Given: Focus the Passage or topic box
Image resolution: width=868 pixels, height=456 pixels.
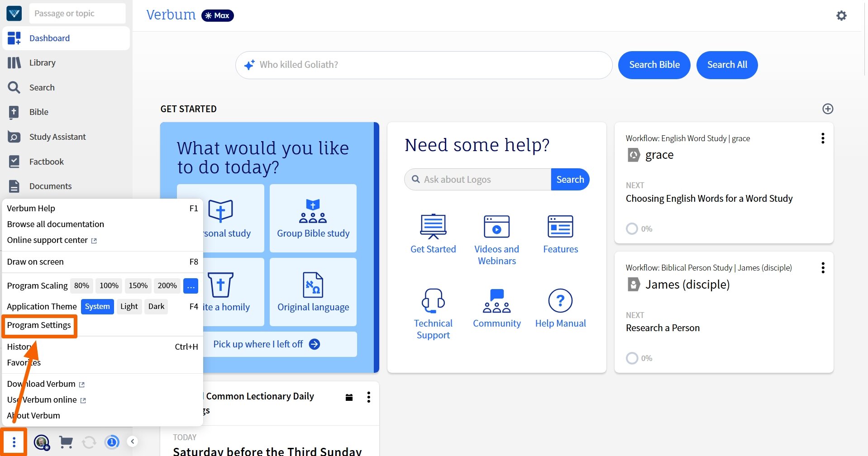Looking at the screenshot, I should [x=77, y=14].
